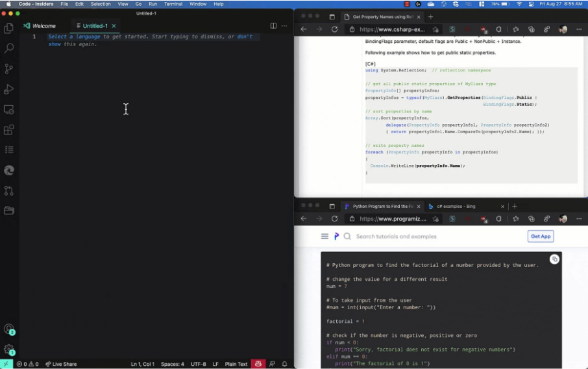Open the Extensions view

9,130
